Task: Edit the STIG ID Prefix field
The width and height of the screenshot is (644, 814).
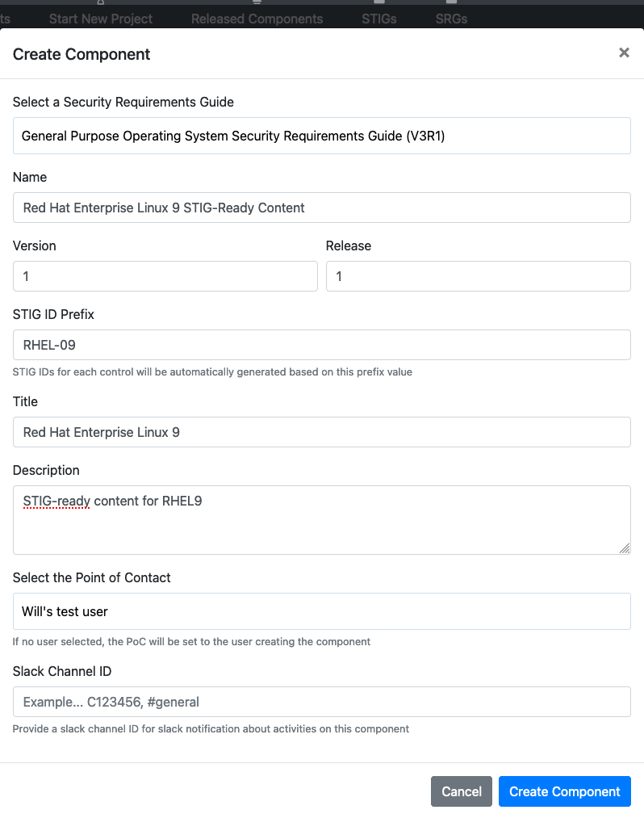Action: [321, 345]
